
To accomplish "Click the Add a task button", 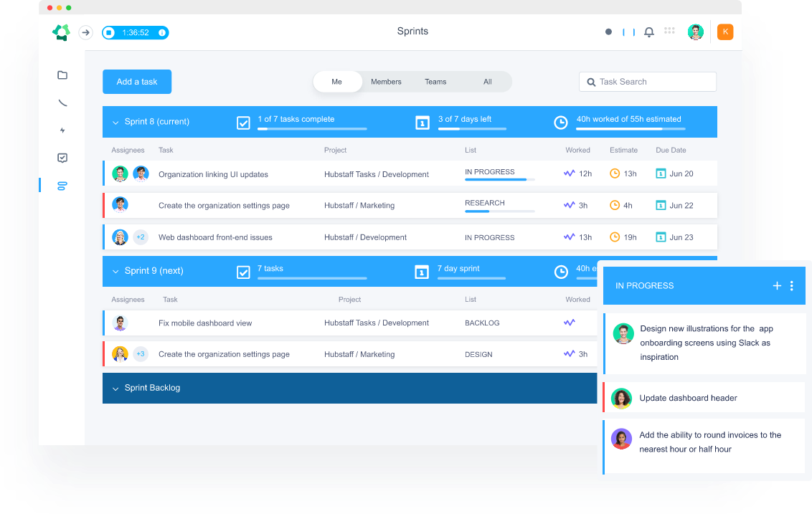I will pos(137,82).
